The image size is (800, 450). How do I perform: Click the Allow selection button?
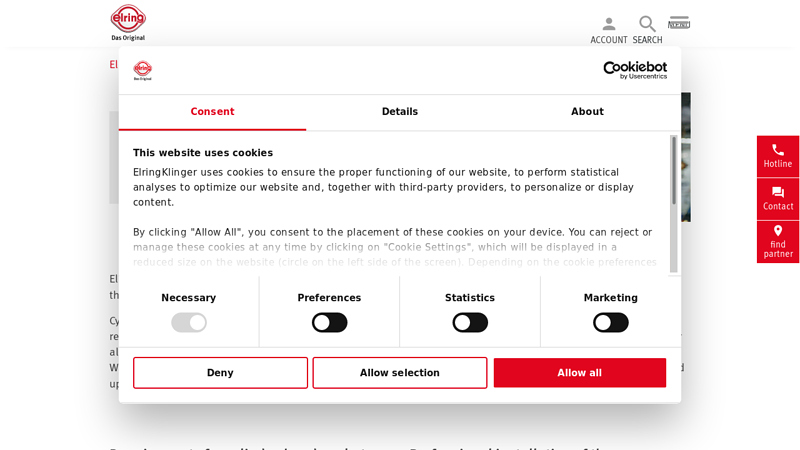[x=400, y=373]
